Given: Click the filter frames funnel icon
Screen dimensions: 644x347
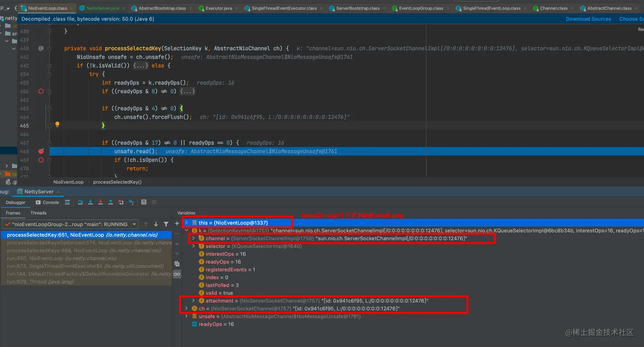Looking at the screenshot, I should tap(166, 224).
